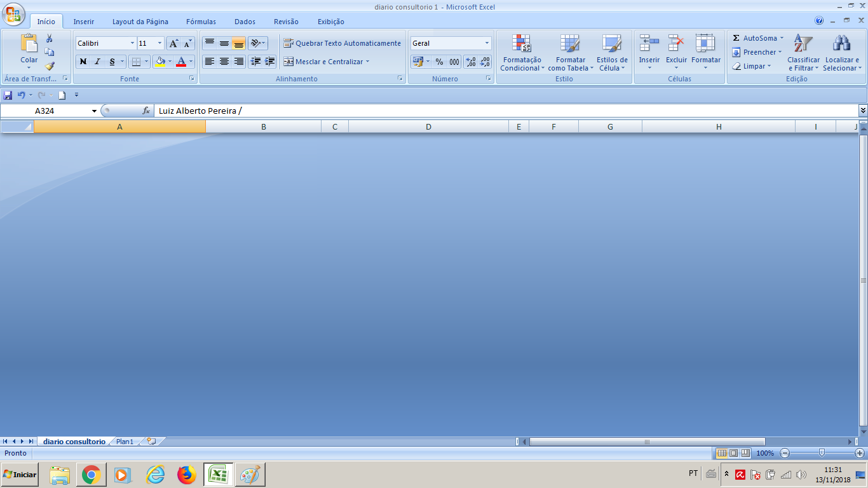Open Customize Quick Access Toolbar dropdown
This screenshot has width=868, height=488.
pos(76,95)
